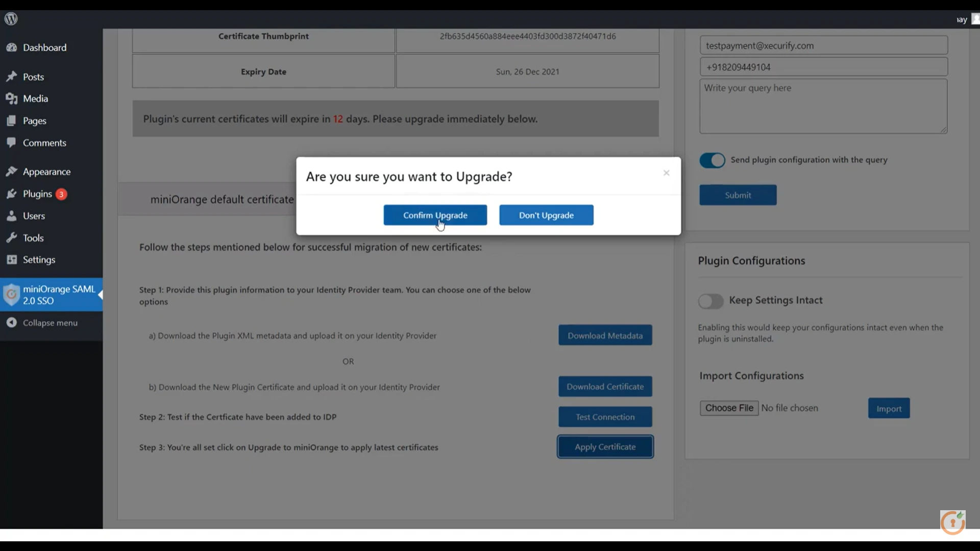The image size is (980, 551).
Task: Open miniOrange SAML 2.0 SSO menu
Action: pyautogui.click(x=51, y=294)
